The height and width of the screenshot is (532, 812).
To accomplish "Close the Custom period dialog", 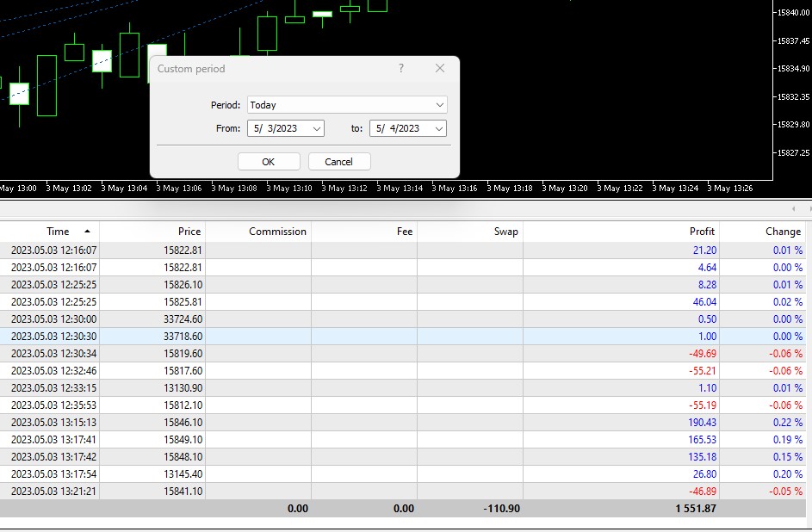I will point(440,68).
